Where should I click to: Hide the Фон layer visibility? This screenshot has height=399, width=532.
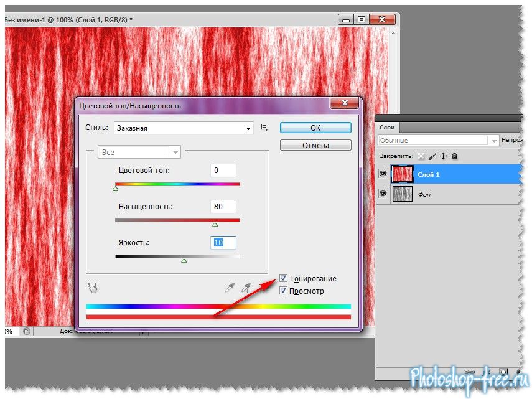383,195
